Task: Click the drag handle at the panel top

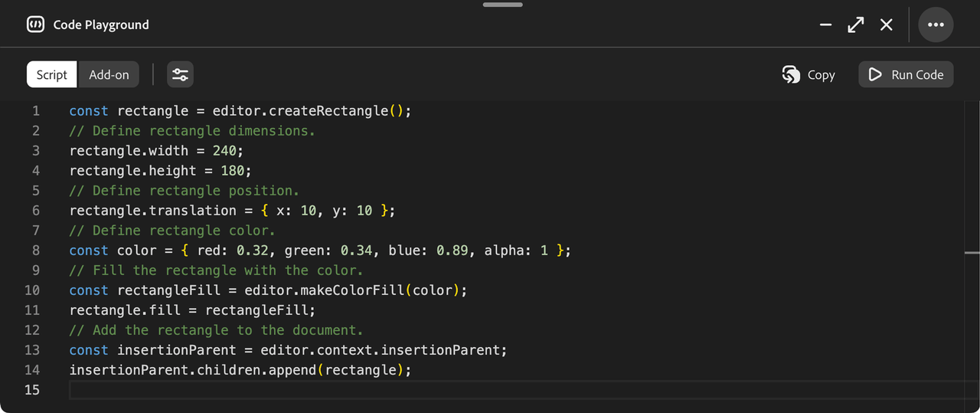Action: tap(502, 5)
